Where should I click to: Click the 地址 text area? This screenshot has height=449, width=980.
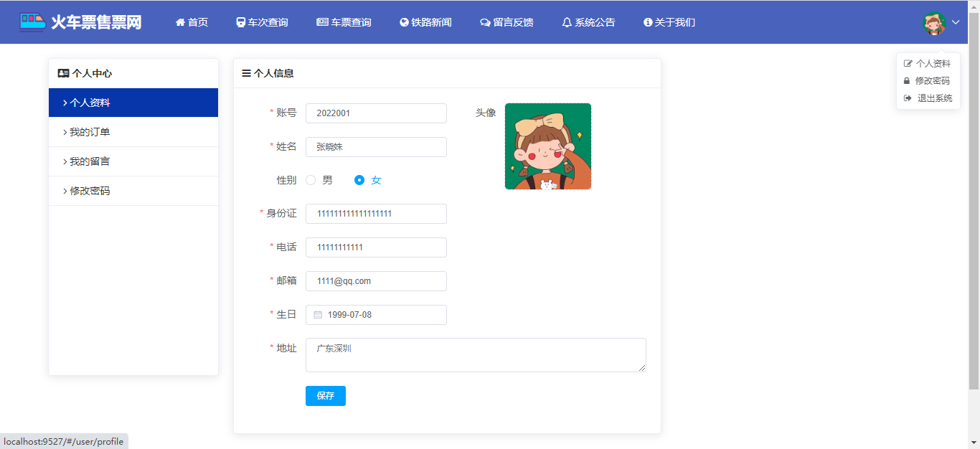point(476,355)
